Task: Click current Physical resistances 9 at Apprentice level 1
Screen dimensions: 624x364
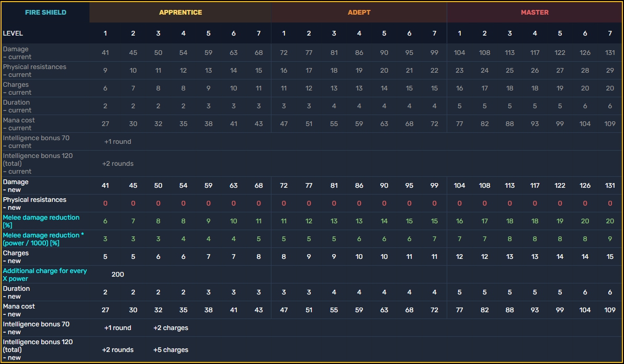Action: [x=105, y=71]
